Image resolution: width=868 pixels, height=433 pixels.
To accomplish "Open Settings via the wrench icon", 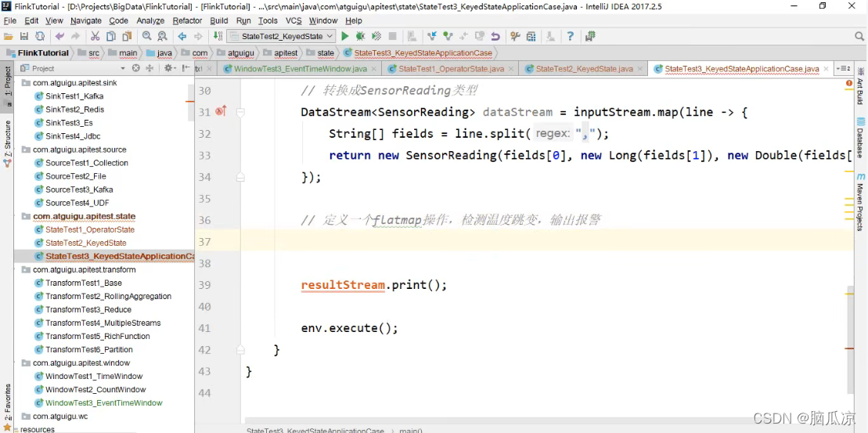I will click(515, 36).
